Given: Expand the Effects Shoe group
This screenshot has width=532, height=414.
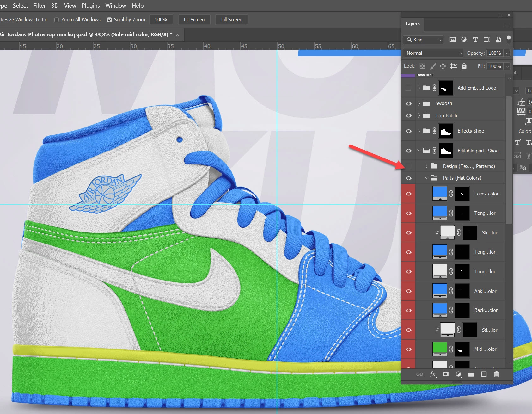Looking at the screenshot, I should [419, 131].
